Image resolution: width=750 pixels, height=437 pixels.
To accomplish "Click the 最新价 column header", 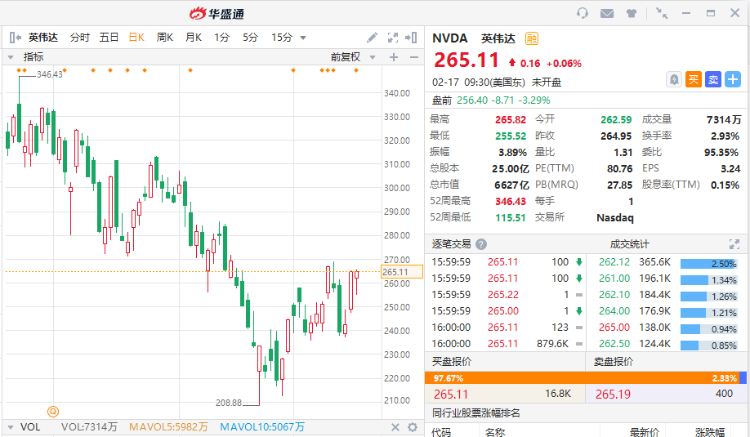I will pos(644,432).
